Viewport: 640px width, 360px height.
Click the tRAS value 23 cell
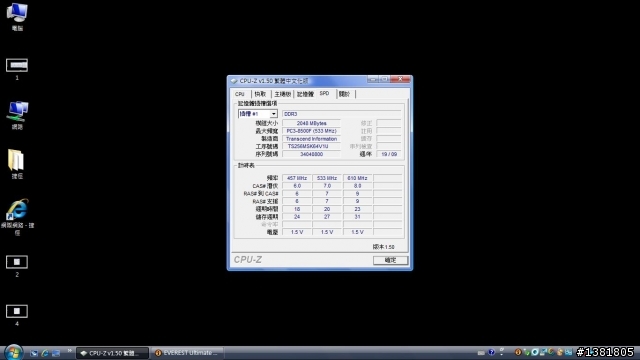pyautogui.click(x=357, y=209)
